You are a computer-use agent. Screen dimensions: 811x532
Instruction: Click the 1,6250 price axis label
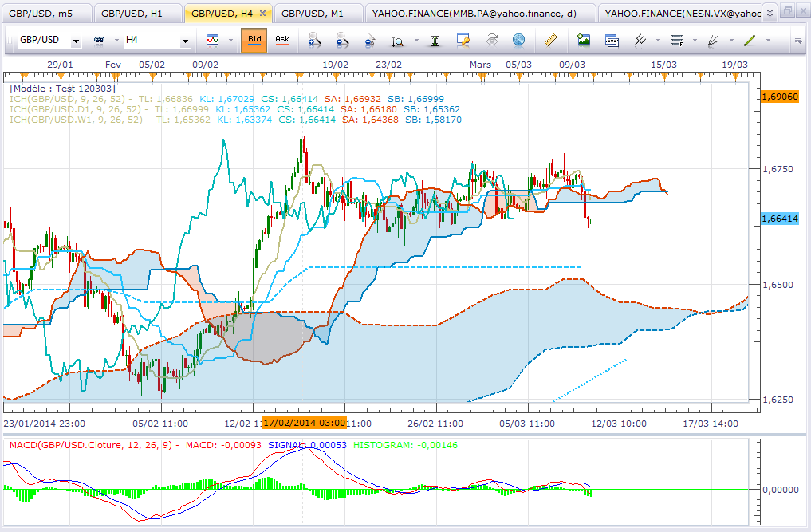tap(778, 400)
